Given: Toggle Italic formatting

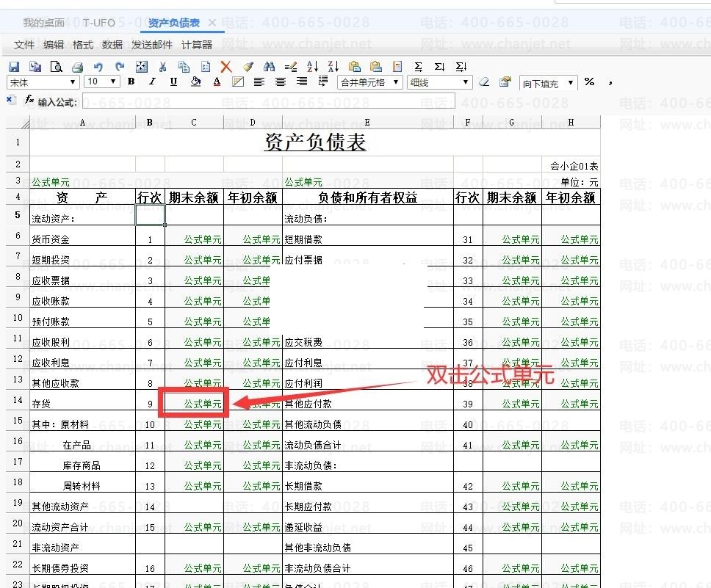Looking at the screenshot, I should 152,81.
